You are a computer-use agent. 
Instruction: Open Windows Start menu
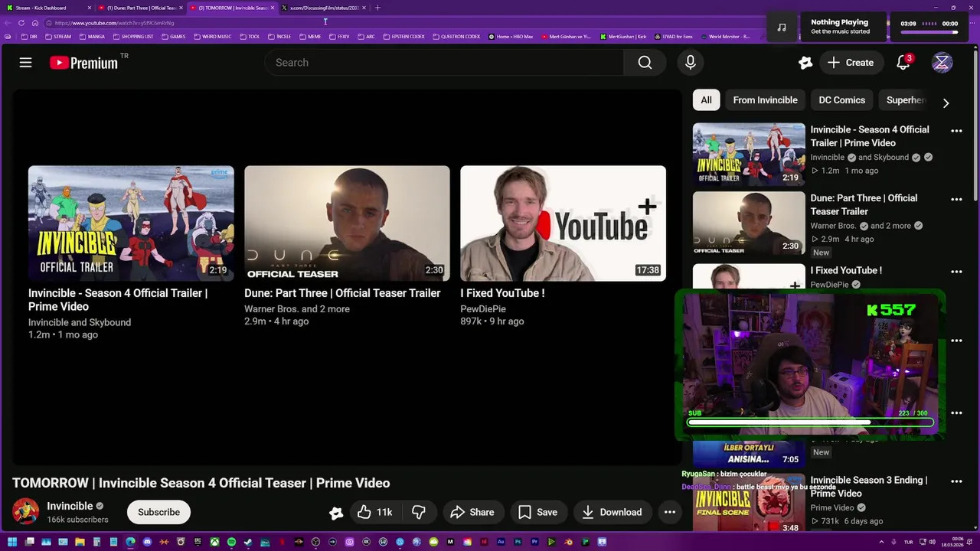pos(12,542)
